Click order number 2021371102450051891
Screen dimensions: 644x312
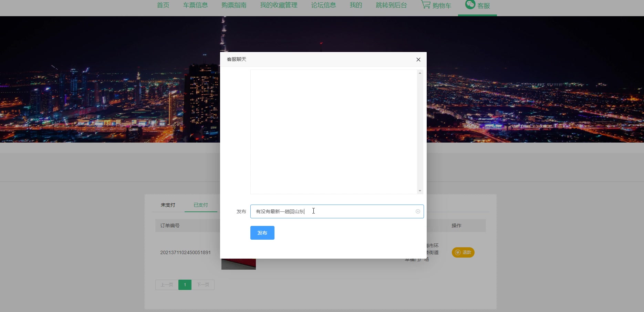click(185, 252)
